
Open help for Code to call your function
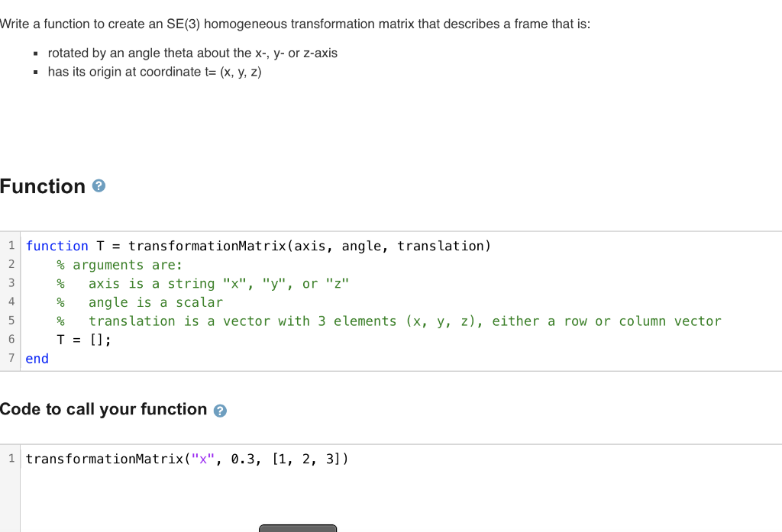tap(219, 410)
